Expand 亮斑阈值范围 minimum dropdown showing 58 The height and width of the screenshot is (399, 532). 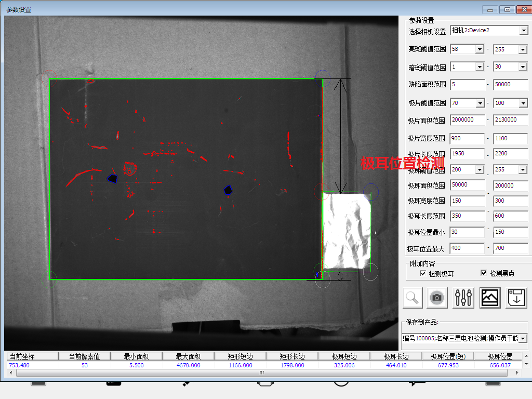coord(479,49)
